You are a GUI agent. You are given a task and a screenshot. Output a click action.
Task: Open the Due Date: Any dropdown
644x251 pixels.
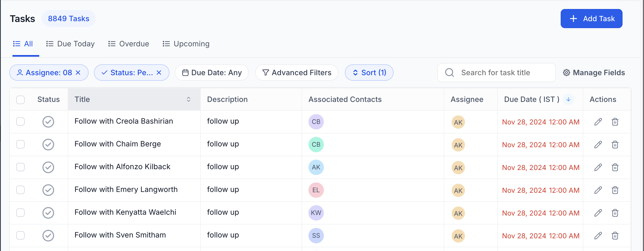212,73
